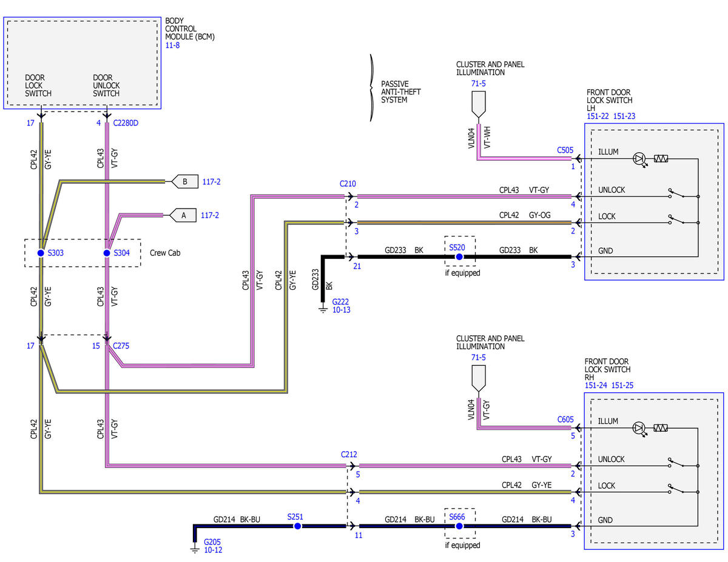Click the ground symbol at G222
This screenshot has height=562, width=728.
(323, 310)
